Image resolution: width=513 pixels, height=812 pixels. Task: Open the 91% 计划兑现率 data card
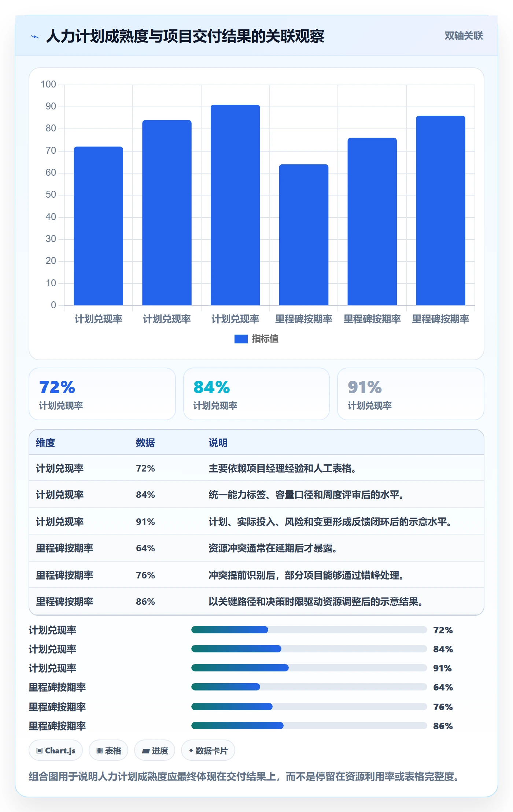[x=411, y=394]
